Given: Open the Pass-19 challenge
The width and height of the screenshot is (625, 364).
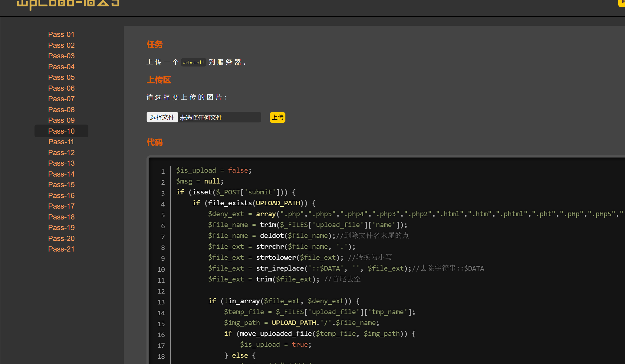Looking at the screenshot, I should (61, 228).
